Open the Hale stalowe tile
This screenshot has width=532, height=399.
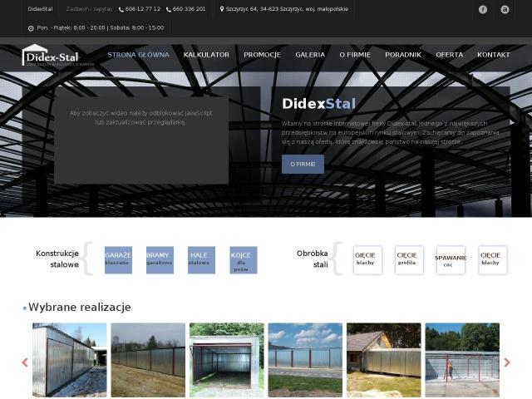[x=201, y=260]
